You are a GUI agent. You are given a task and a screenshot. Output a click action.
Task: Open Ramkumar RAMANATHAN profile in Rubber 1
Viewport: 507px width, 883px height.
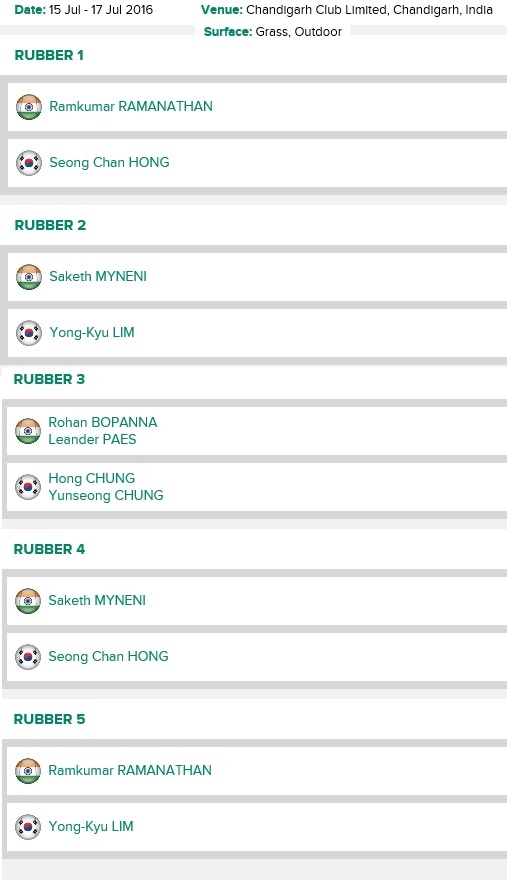point(131,106)
